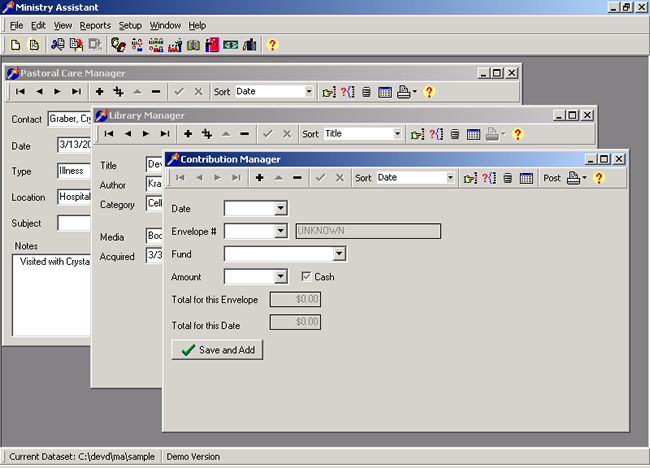Screen dimensions: 650x468
Task: Click the filter query icon in Library Manager
Action: tap(436, 134)
